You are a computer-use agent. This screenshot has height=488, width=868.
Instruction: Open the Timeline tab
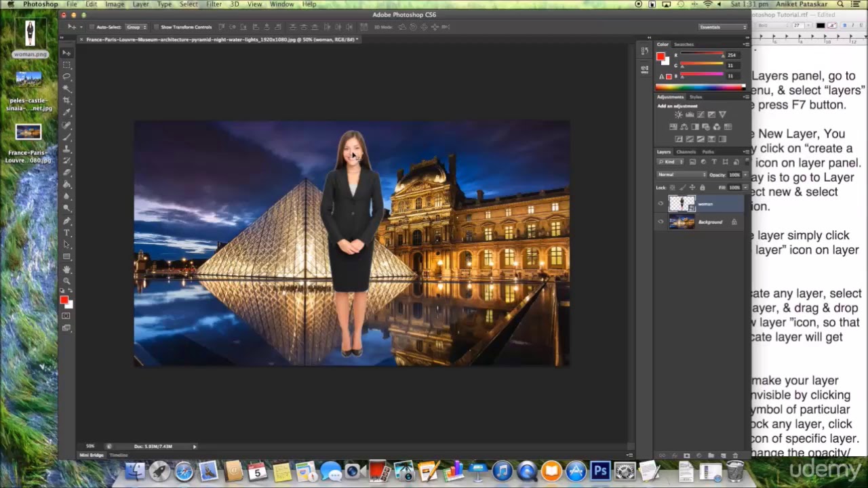coord(119,455)
